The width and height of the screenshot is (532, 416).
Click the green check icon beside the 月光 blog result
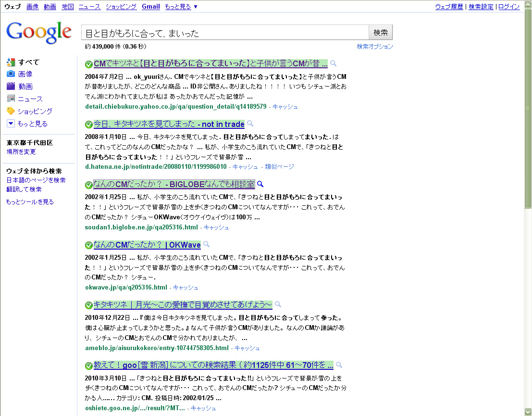click(x=88, y=305)
